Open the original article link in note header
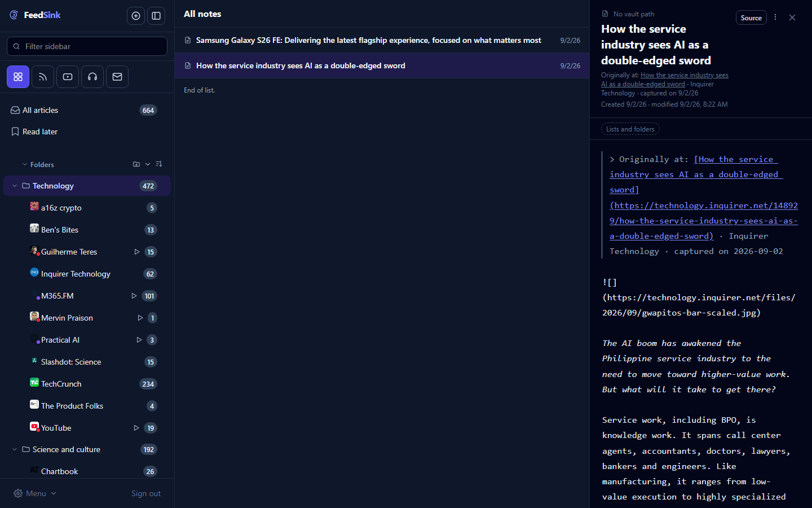This screenshot has width=812, height=508. 665,80
